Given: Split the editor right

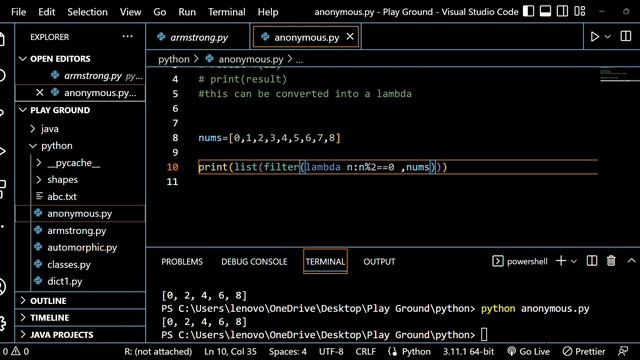Looking at the screenshot, I should coord(626,36).
